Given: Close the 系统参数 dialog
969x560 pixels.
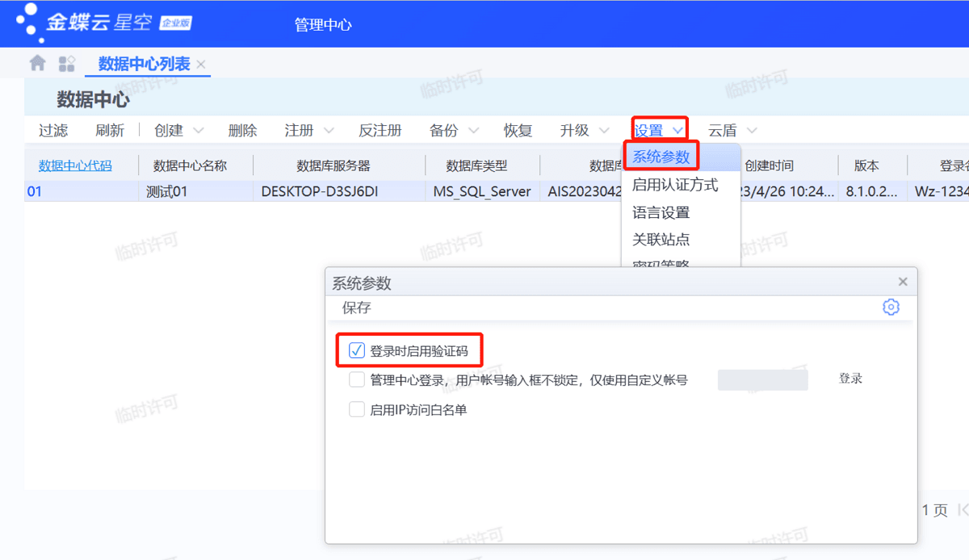Looking at the screenshot, I should (x=903, y=282).
